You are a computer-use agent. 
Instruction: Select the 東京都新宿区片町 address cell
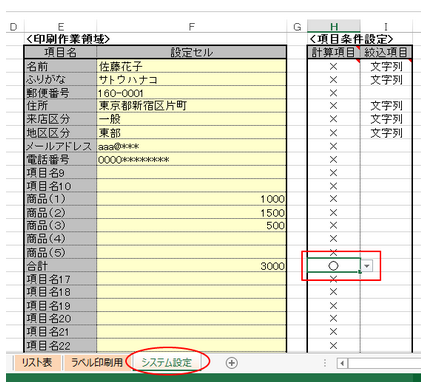tap(191, 106)
